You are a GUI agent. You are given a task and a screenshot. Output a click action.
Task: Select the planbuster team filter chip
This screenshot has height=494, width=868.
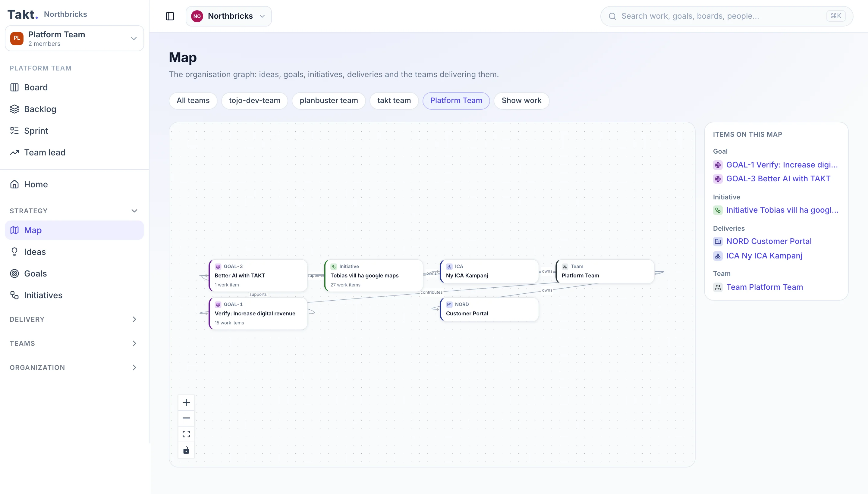click(x=329, y=101)
